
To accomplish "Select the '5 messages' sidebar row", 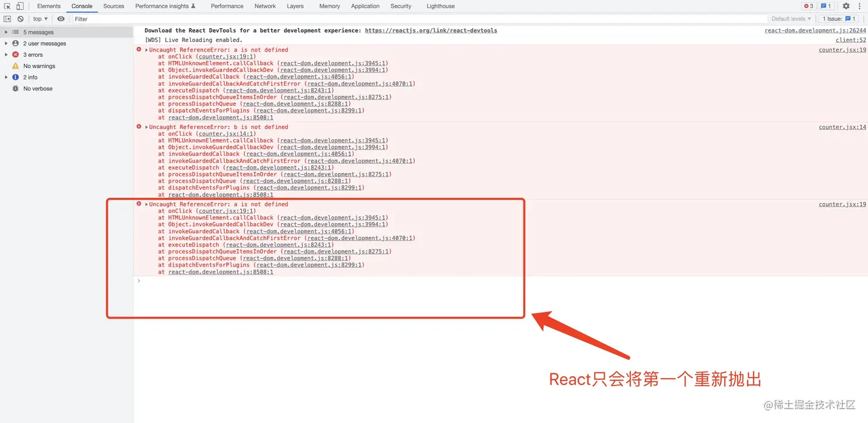I will [x=67, y=32].
